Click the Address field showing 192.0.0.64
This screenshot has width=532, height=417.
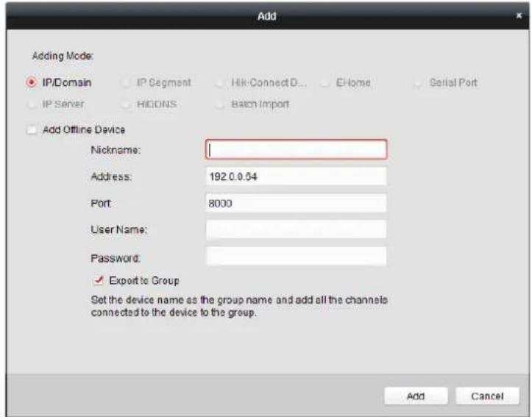pyautogui.click(x=297, y=177)
